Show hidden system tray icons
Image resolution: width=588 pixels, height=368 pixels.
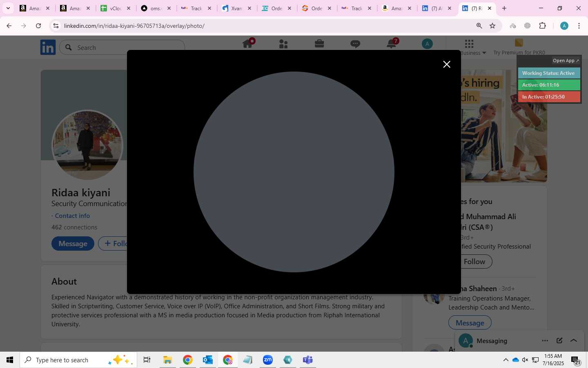[x=506, y=360]
